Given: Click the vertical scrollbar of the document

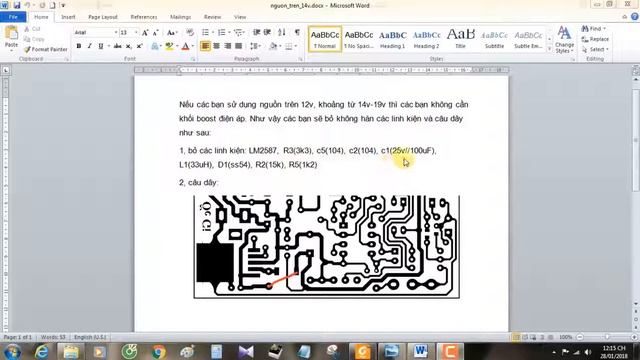Looking at the screenshot, I should [636, 192].
